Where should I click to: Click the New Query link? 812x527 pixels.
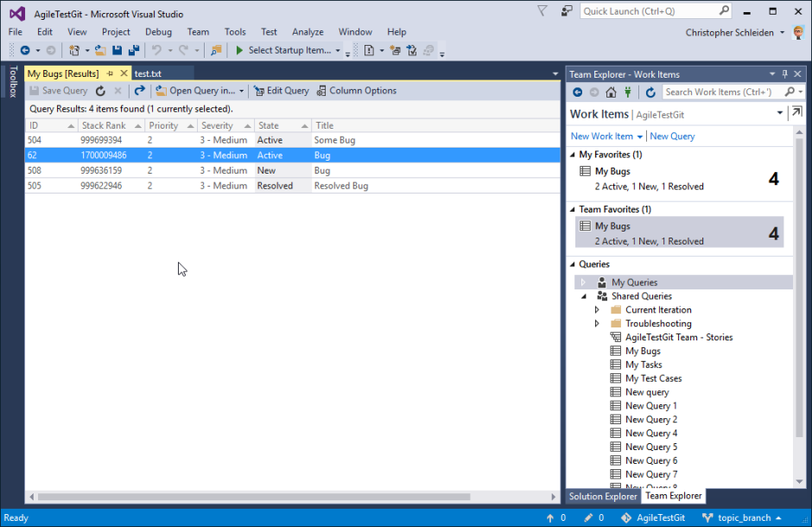tap(672, 137)
